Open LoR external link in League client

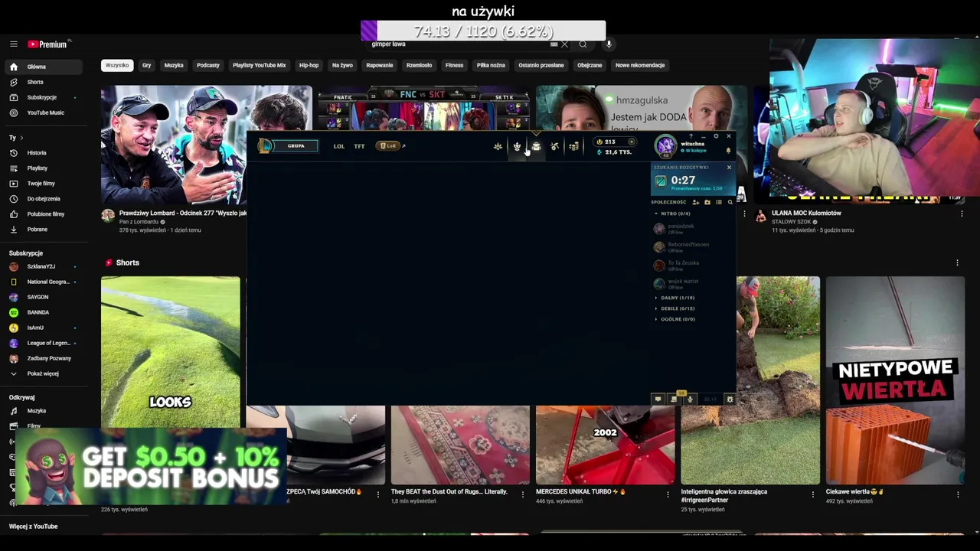coord(391,145)
